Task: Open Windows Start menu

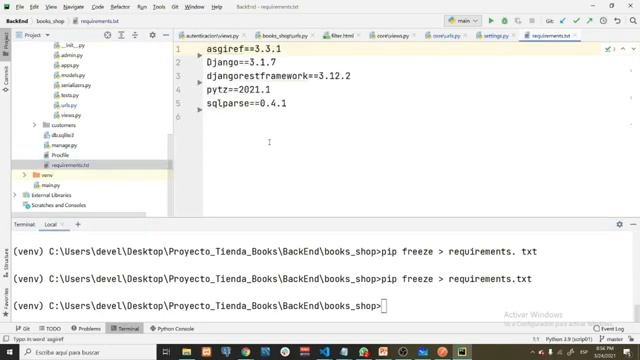Action: tap(9, 351)
